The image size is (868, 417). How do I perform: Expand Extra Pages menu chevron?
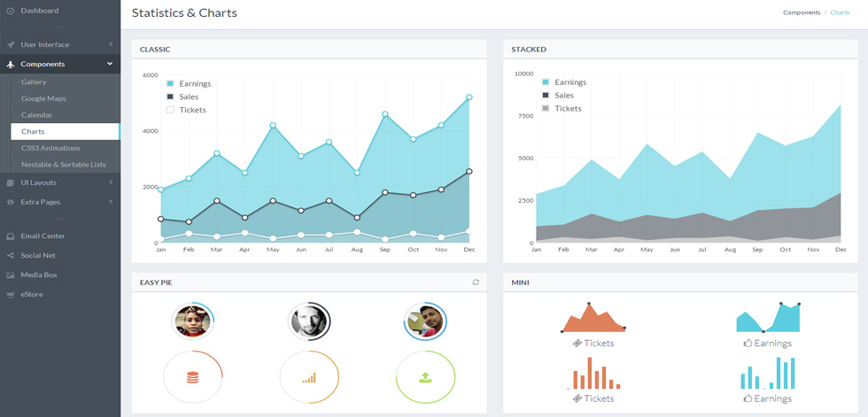click(x=111, y=202)
